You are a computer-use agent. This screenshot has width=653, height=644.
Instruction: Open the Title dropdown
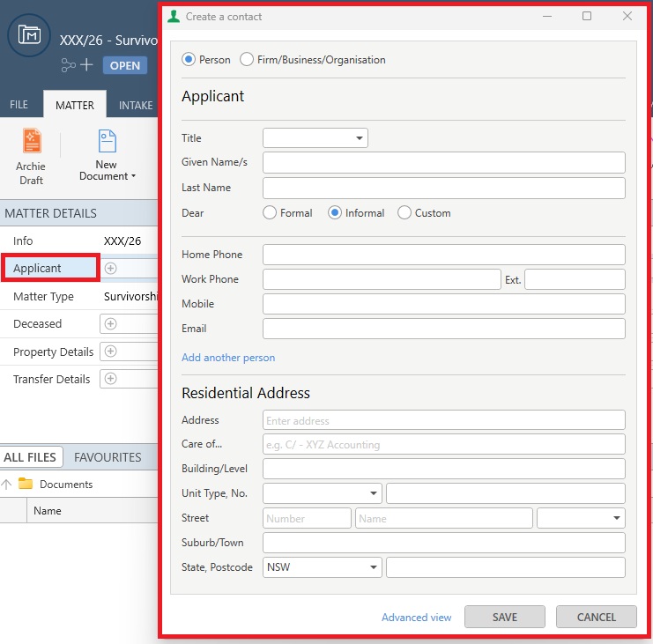tap(315, 138)
